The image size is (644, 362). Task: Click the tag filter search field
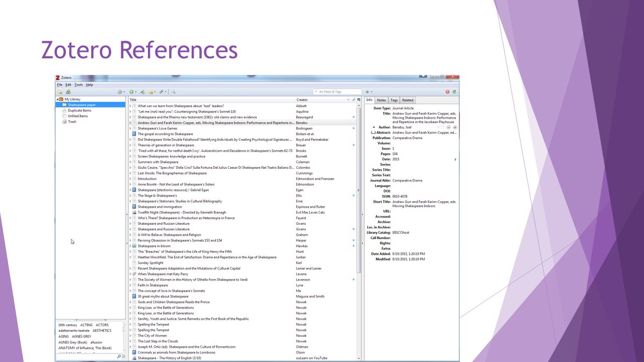pyautogui.click(x=87, y=356)
